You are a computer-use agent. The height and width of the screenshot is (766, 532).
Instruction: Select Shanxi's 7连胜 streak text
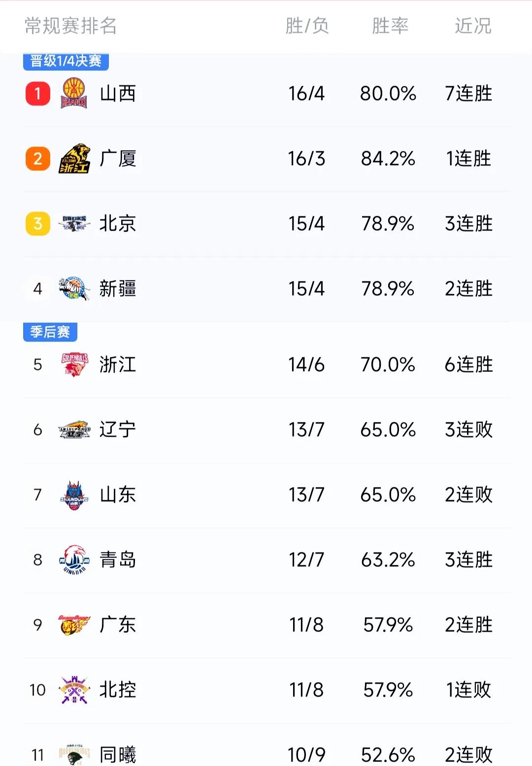tap(468, 94)
